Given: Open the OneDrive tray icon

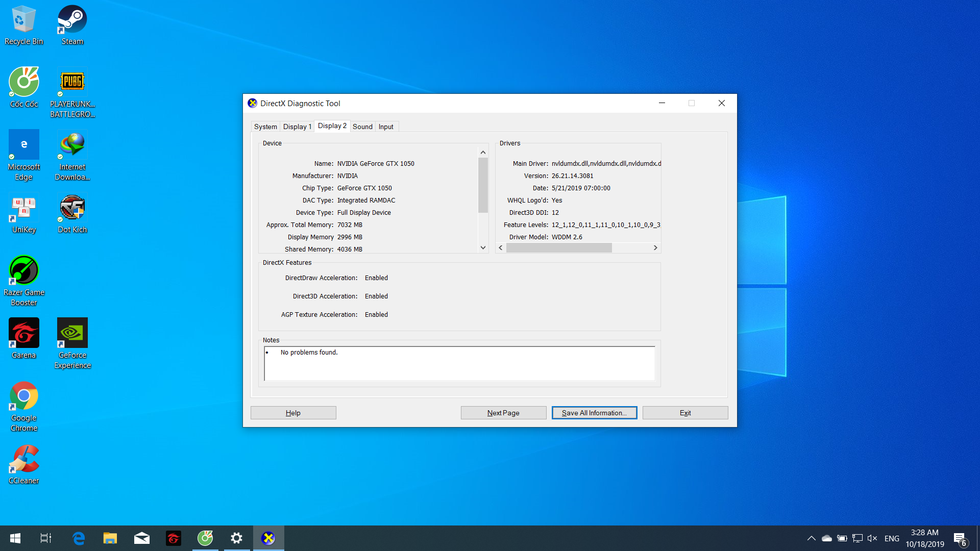Looking at the screenshot, I should point(827,538).
